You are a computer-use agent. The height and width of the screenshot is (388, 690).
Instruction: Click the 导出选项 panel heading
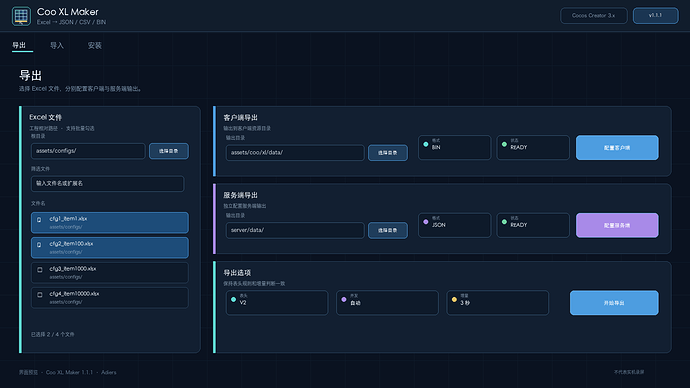point(237,273)
